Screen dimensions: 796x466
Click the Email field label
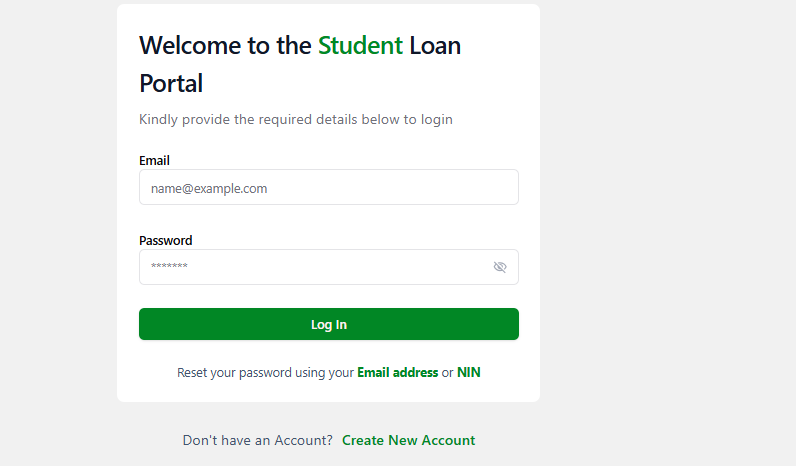click(x=154, y=160)
